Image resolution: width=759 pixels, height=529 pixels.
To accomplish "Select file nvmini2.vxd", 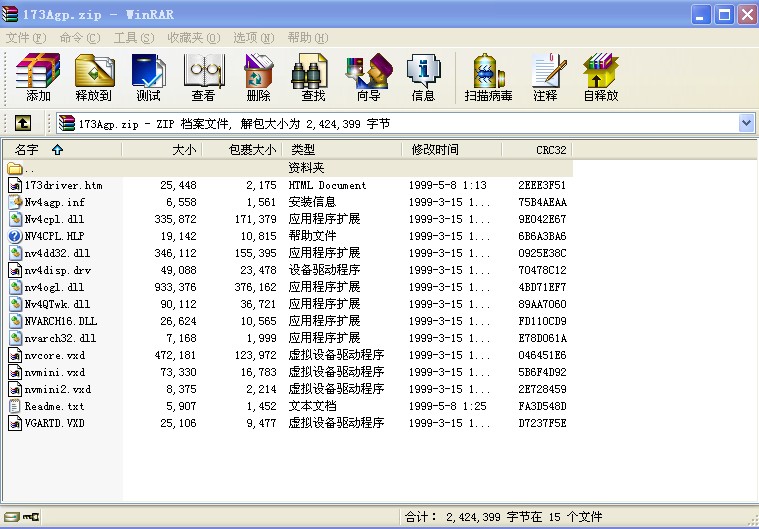I will [58, 389].
